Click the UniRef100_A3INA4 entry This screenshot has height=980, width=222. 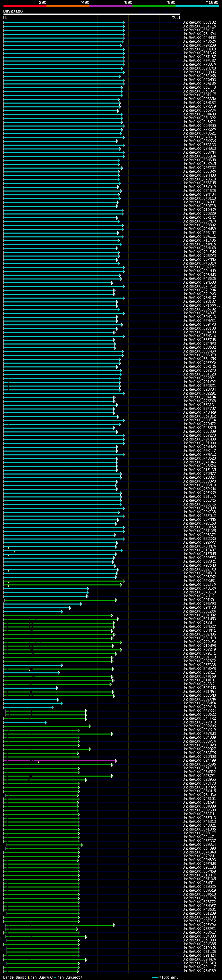coord(199,691)
